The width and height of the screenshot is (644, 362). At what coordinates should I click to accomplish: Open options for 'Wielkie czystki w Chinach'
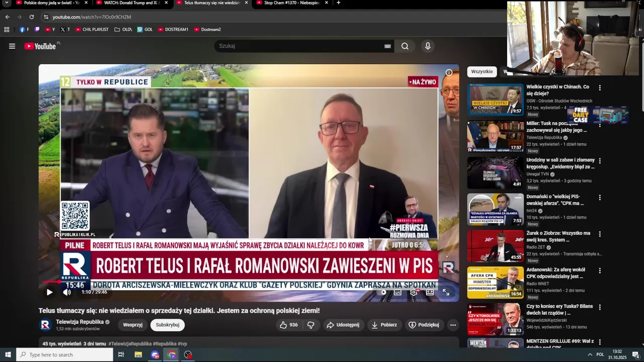click(600, 87)
